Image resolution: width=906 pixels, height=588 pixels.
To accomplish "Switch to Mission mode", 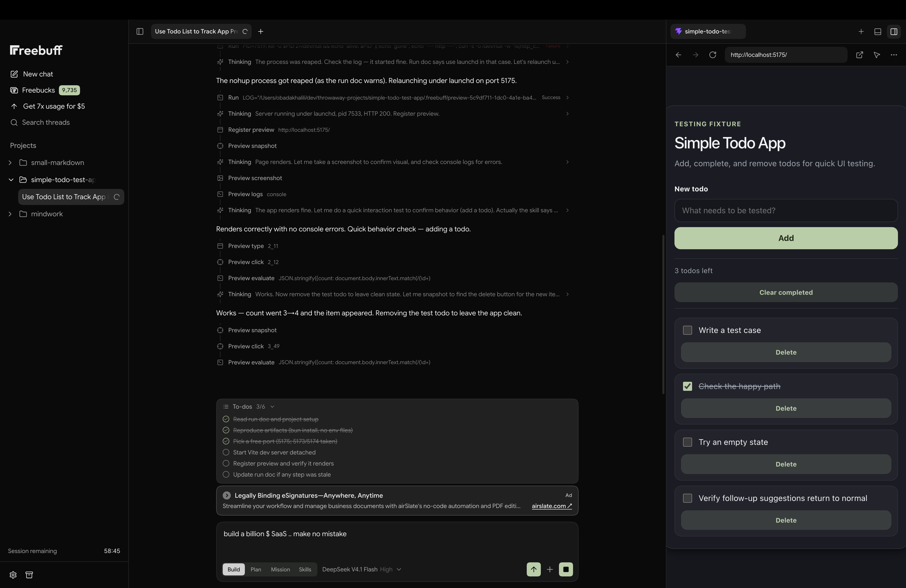I will coord(281,569).
